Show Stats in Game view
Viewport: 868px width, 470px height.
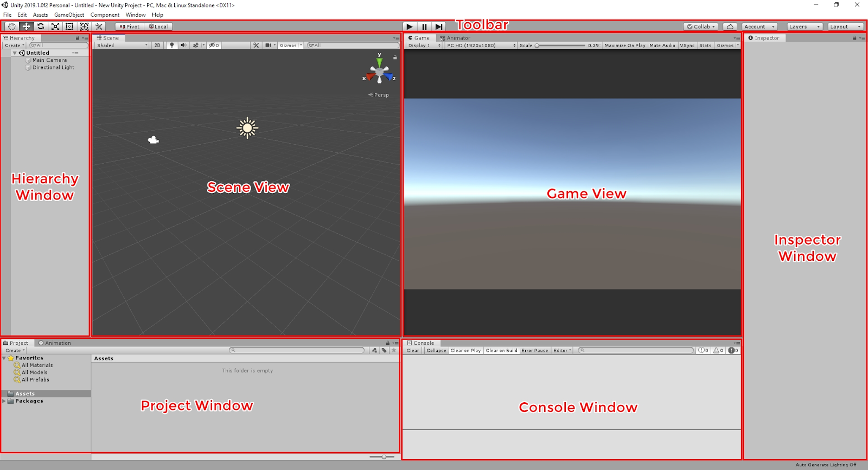coord(705,46)
